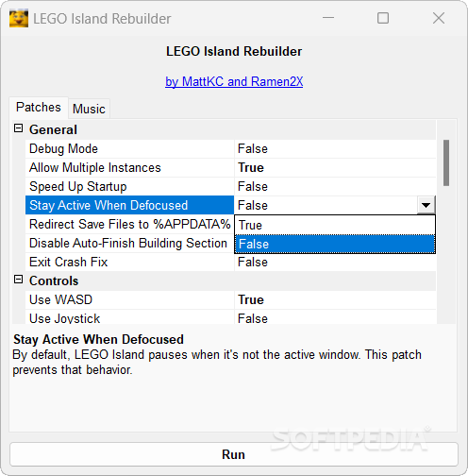Switch to the Music tab
Viewport: 468px width, 476px height.
(89, 109)
